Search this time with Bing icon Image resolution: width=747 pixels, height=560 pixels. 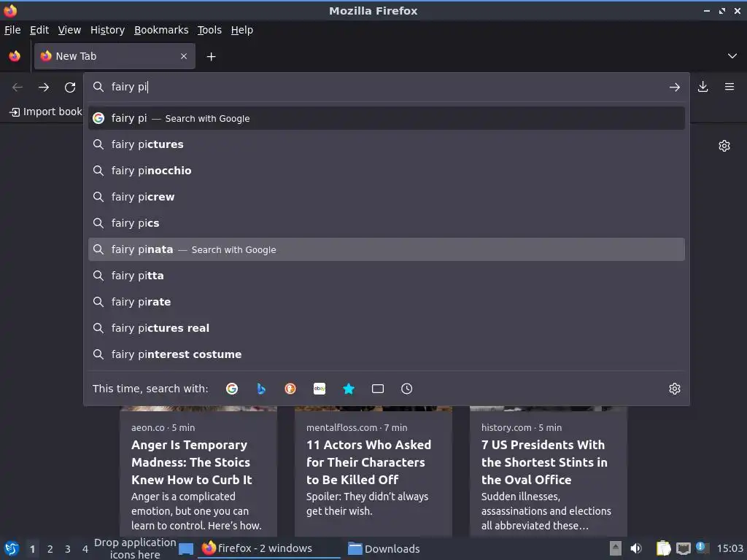tap(261, 389)
